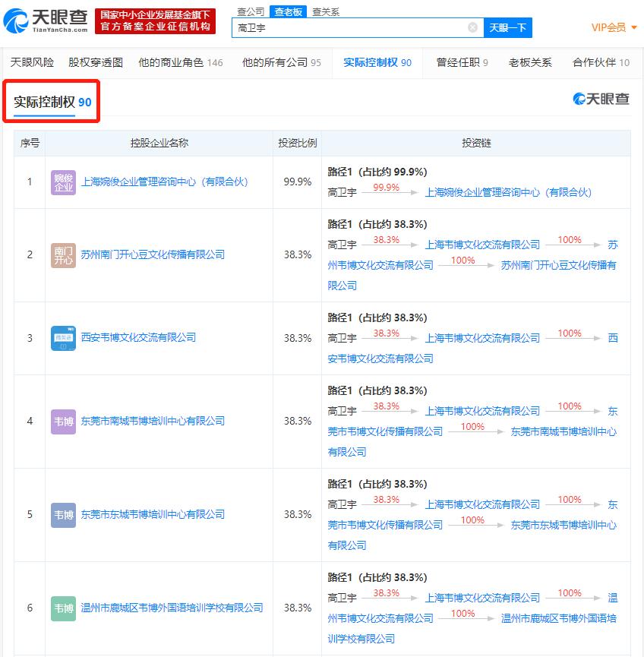Viewport: 644px width, 657px height.
Task: Open 温州市鹿城区韦博外国语培训学校有限公司 in name column
Action: click(172, 608)
